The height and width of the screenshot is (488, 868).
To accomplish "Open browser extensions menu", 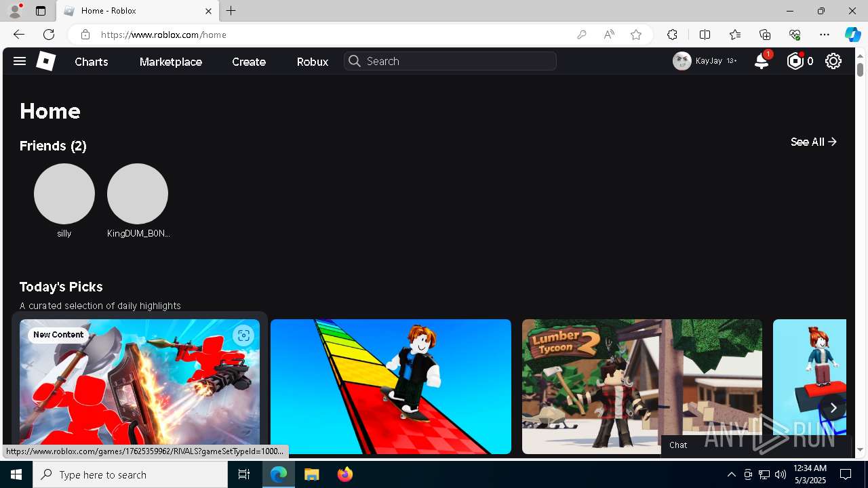I will [x=672, y=35].
